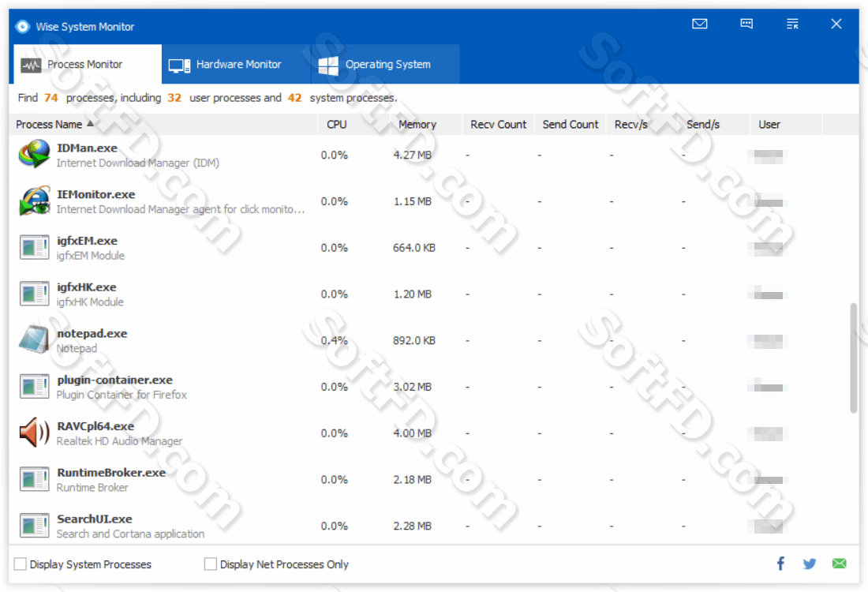Click the 2.28 MB memory value
868x592 pixels.
click(413, 526)
